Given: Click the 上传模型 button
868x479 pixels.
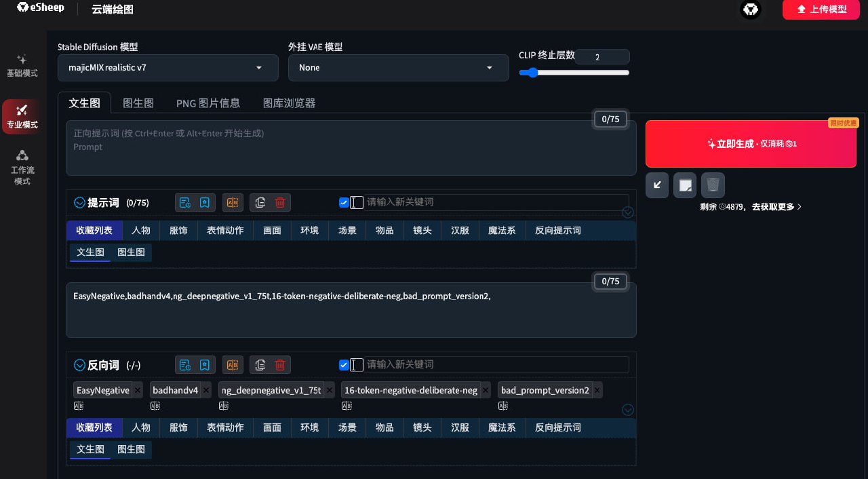Looking at the screenshot, I should click(822, 9).
